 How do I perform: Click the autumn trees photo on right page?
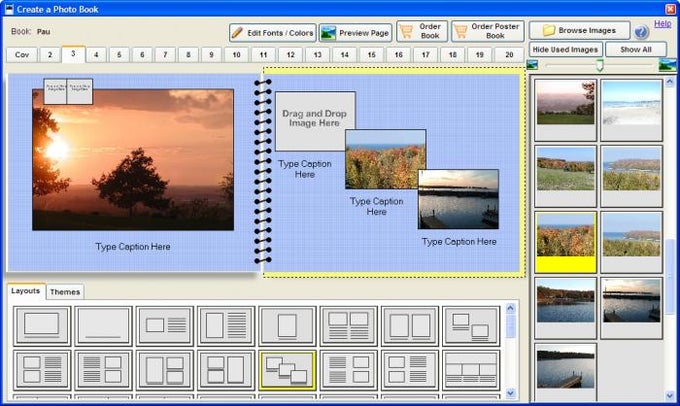385,159
